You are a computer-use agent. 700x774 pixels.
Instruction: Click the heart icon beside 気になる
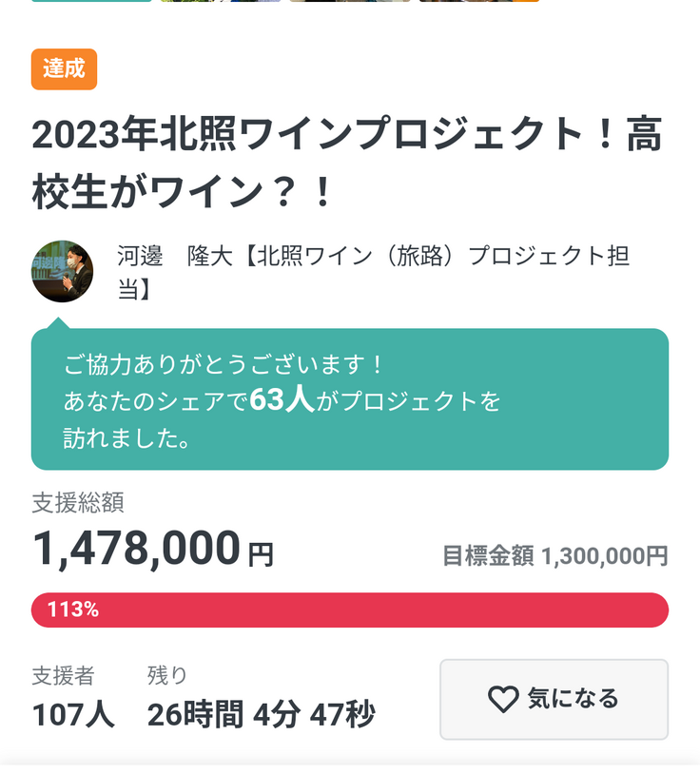(x=503, y=700)
